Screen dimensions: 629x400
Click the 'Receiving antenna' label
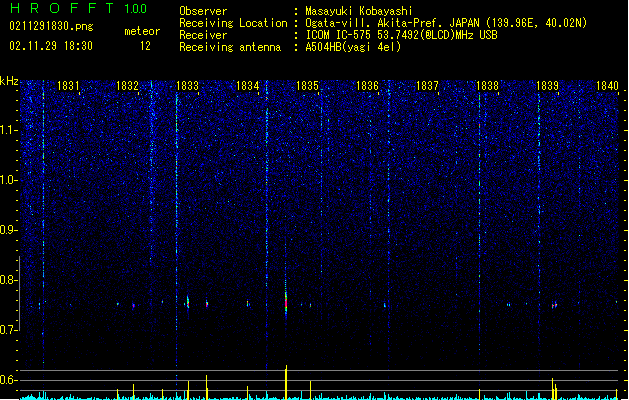pyautogui.click(x=230, y=47)
